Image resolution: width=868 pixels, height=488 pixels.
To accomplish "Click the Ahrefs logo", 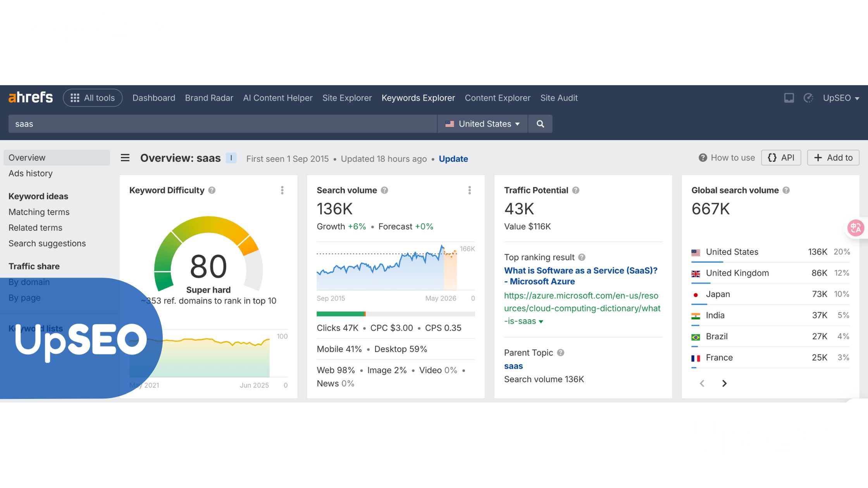I will [x=31, y=98].
